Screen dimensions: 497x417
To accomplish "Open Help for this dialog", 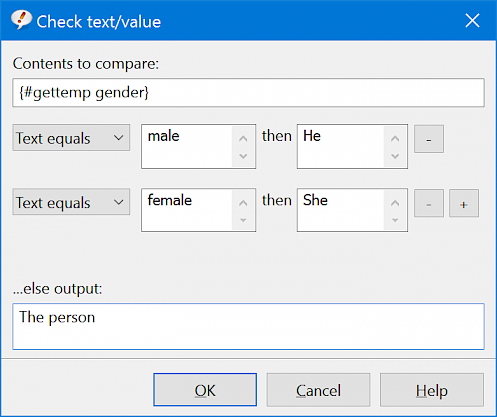I will pos(432,390).
